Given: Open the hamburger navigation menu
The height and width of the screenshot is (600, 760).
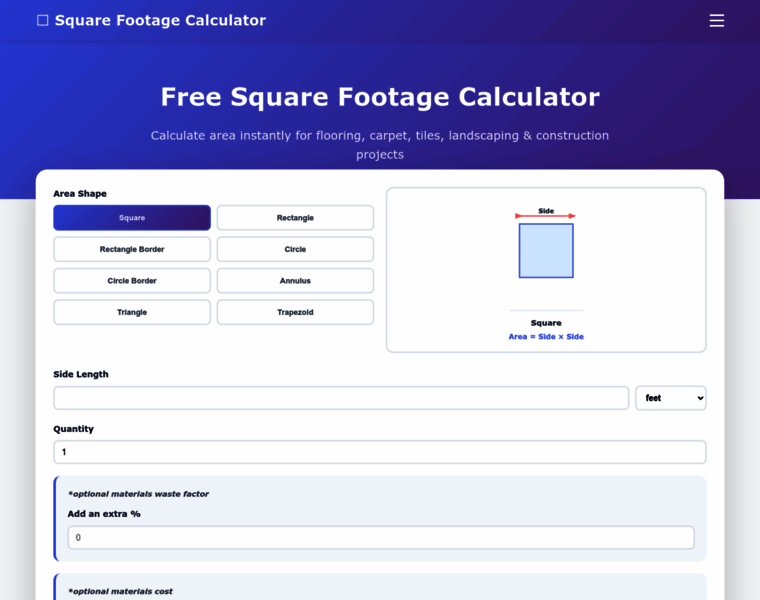Looking at the screenshot, I should coord(716,20).
